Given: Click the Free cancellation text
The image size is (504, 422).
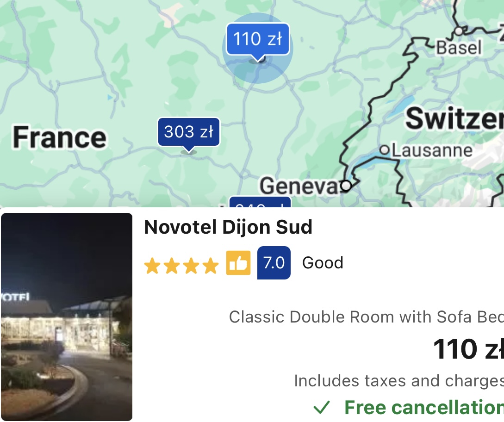Looking at the screenshot, I should coord(424,407).
